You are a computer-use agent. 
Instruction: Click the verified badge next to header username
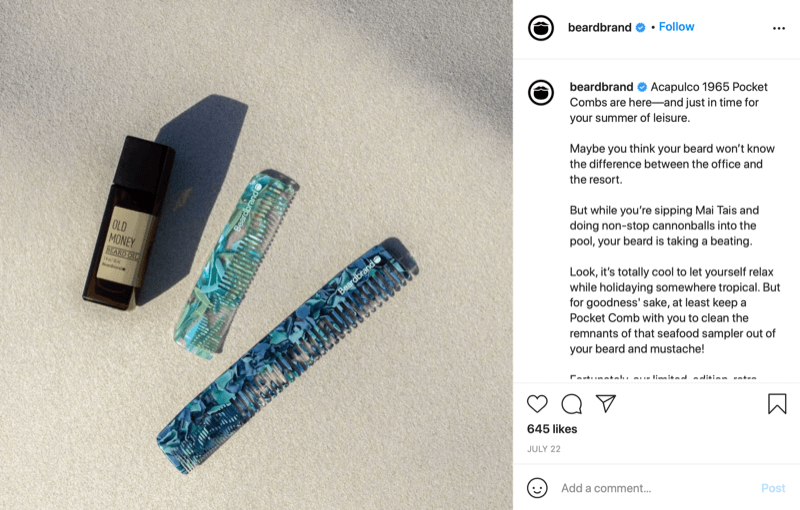click(x=640, y=28)
